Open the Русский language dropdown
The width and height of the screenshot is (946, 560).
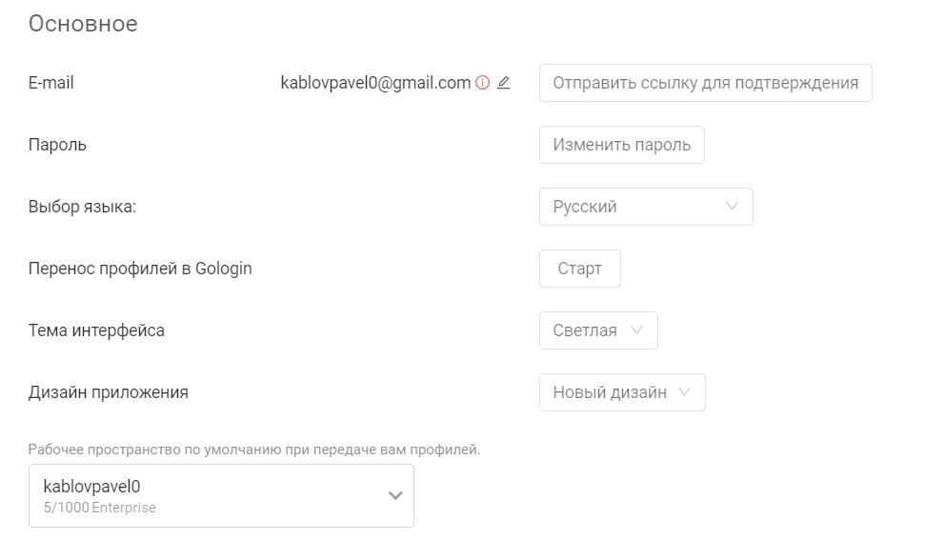pos(646,207)
